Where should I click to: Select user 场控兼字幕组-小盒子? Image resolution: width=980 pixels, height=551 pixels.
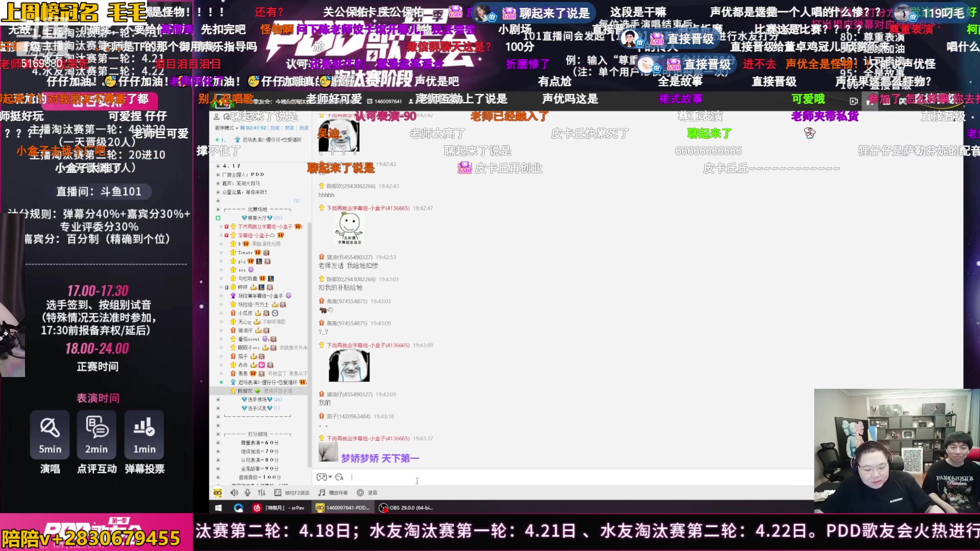click(260, 296)
